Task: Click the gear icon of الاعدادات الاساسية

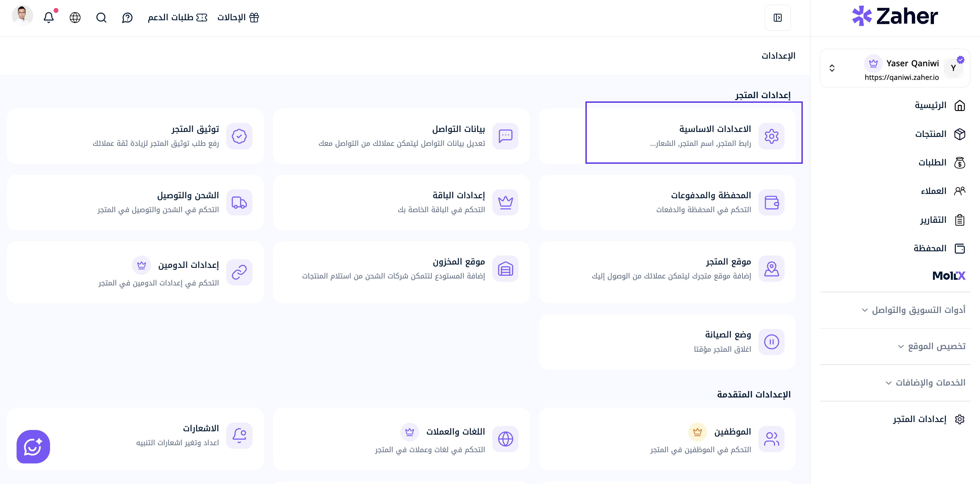Action: point(771,136)
